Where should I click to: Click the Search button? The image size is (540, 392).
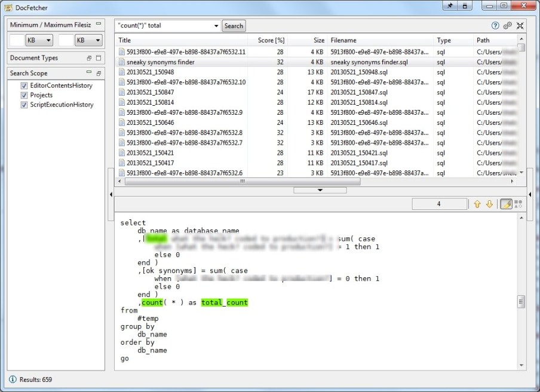click(234, 26)
